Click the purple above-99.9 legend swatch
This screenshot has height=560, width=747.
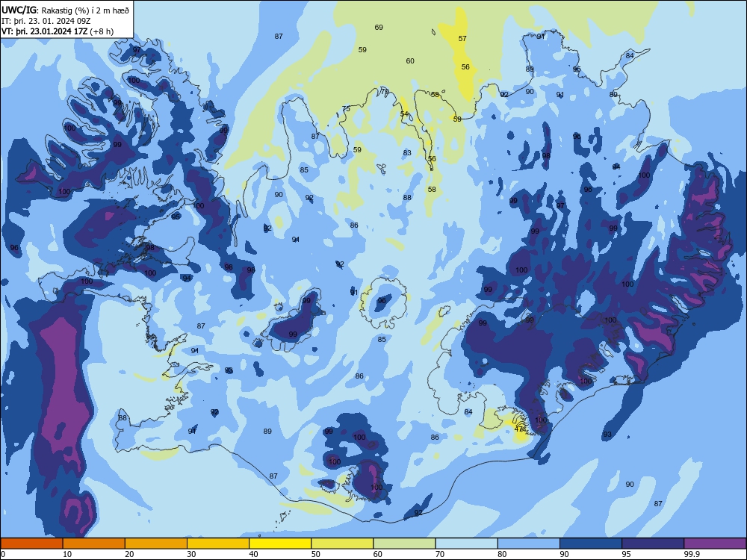(715, 544)
